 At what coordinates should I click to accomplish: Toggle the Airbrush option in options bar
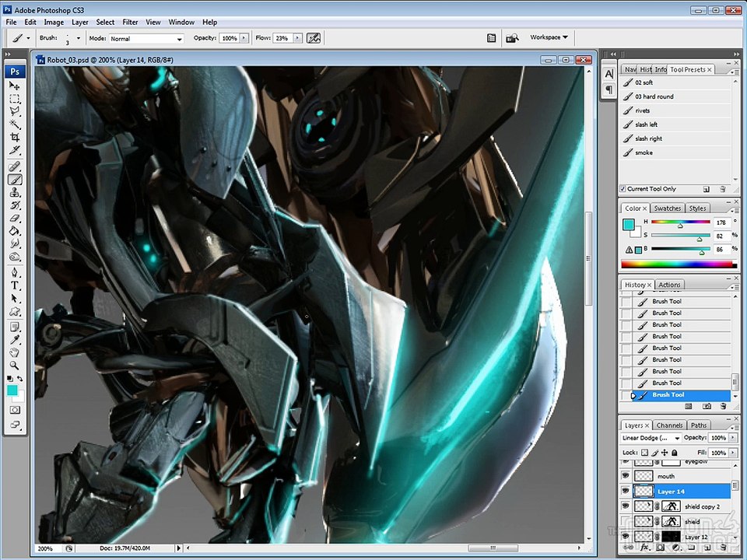pos(314,38)
